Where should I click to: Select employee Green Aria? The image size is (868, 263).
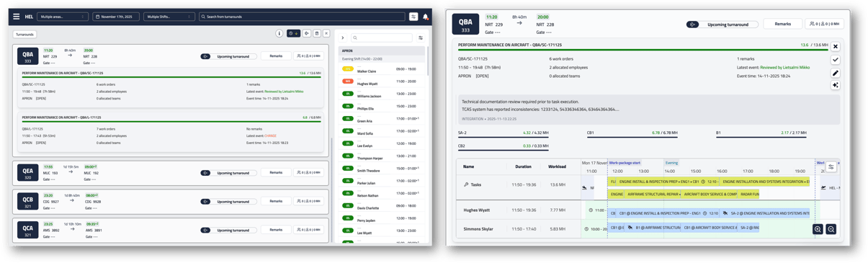382,119
